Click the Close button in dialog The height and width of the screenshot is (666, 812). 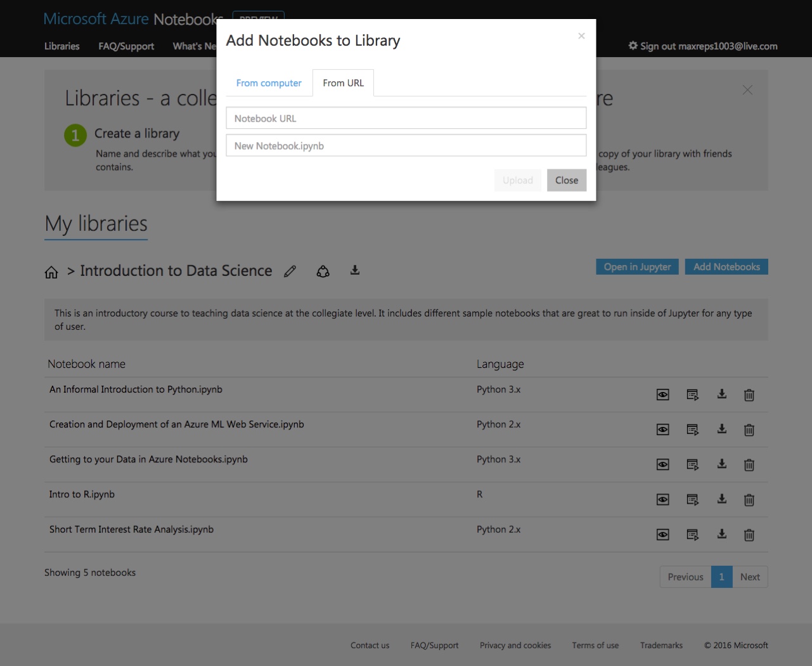(x=567, y=180)
